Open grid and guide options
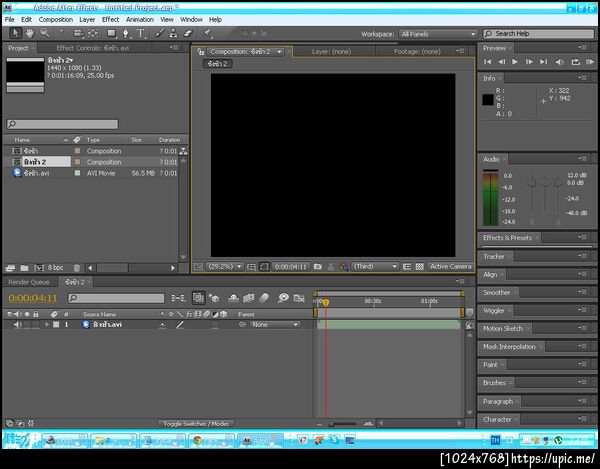The width and height of the screenshot is (600, 469). 251,267
